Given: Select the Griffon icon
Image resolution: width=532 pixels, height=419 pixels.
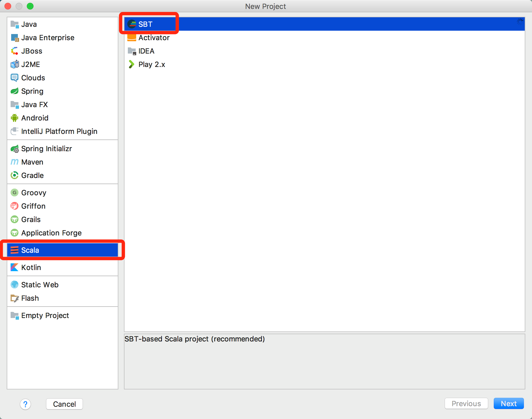Looking at the screenshot, I should pos(15,206).
